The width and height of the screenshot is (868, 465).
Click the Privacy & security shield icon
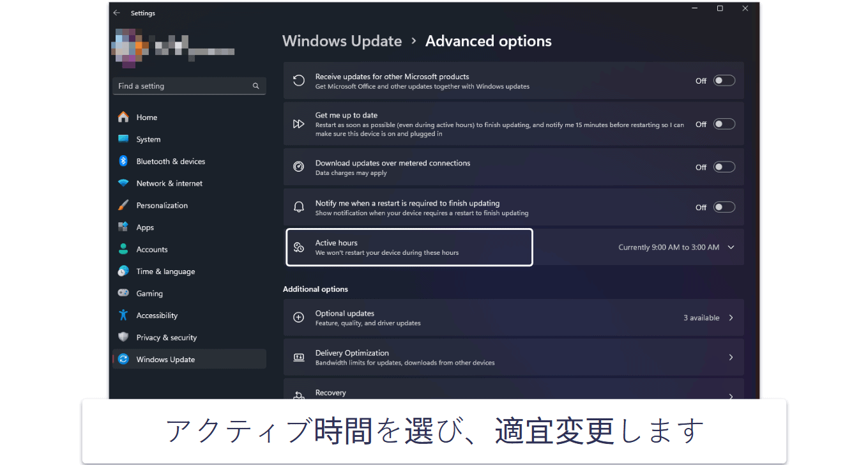click(x=123, y=337)
